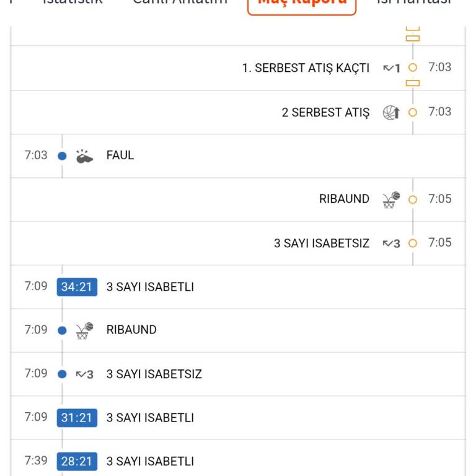Click the FAUL event label
Image resolution: width=476 pixels, height=476 pixels.
pos(120,156)
